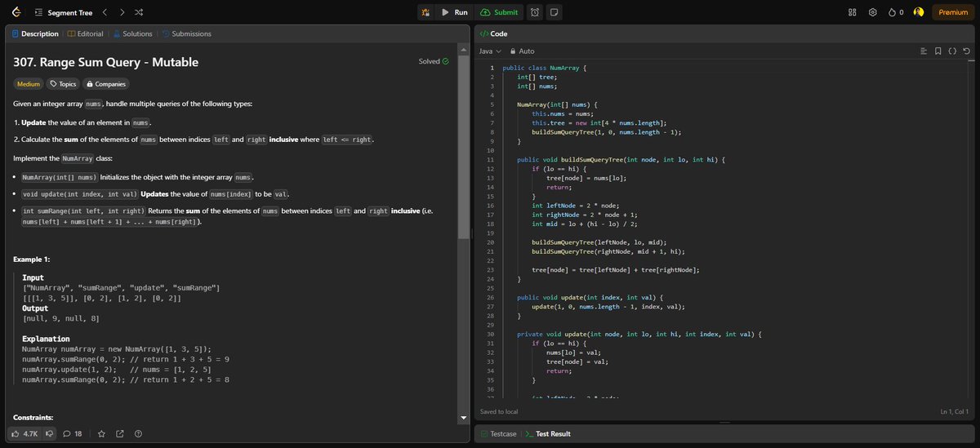This screenshot has height=448, width=980.
Task: Click code line 'public class NumArray {'
Action: pos(545,67)
